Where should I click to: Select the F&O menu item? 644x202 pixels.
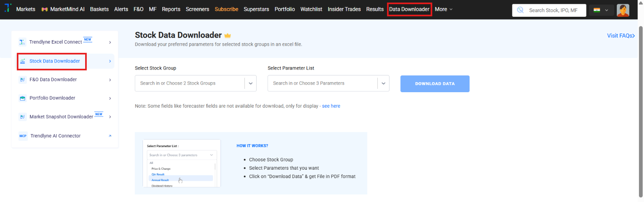pyautogui.click(x=138, y=9)
